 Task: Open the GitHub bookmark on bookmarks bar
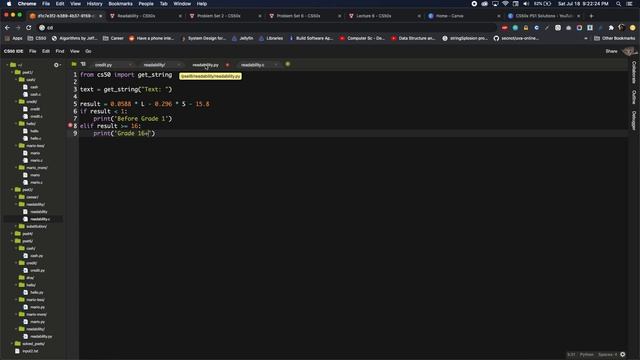coord(516,38)
